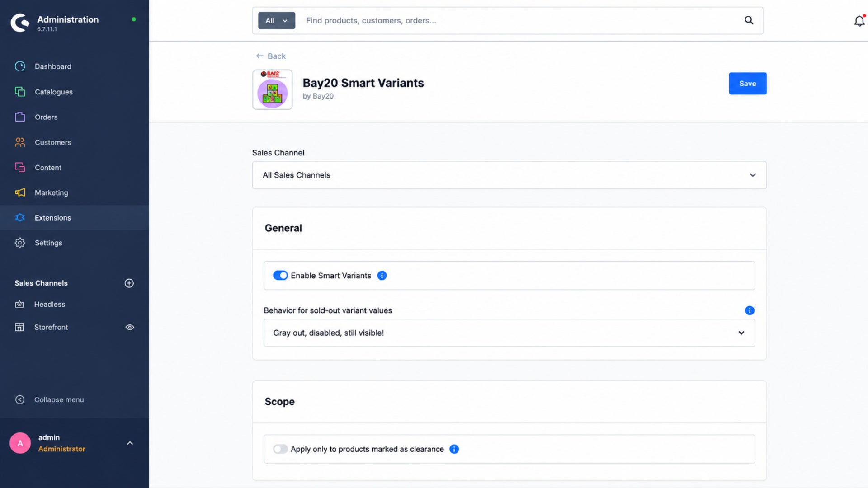Go back using the Back link

[x=271, y=56]
